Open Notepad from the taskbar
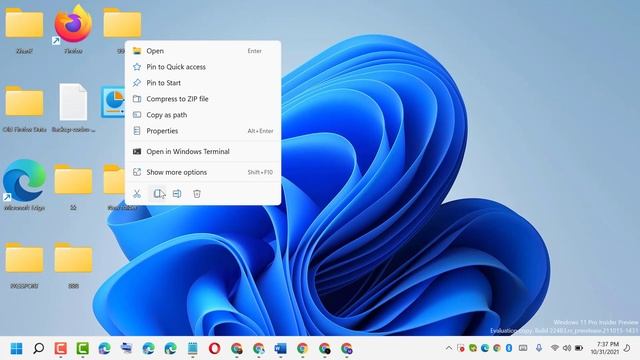Image resolution: width=640 pixels, height=360 pixels. click(x=193, y=349)
